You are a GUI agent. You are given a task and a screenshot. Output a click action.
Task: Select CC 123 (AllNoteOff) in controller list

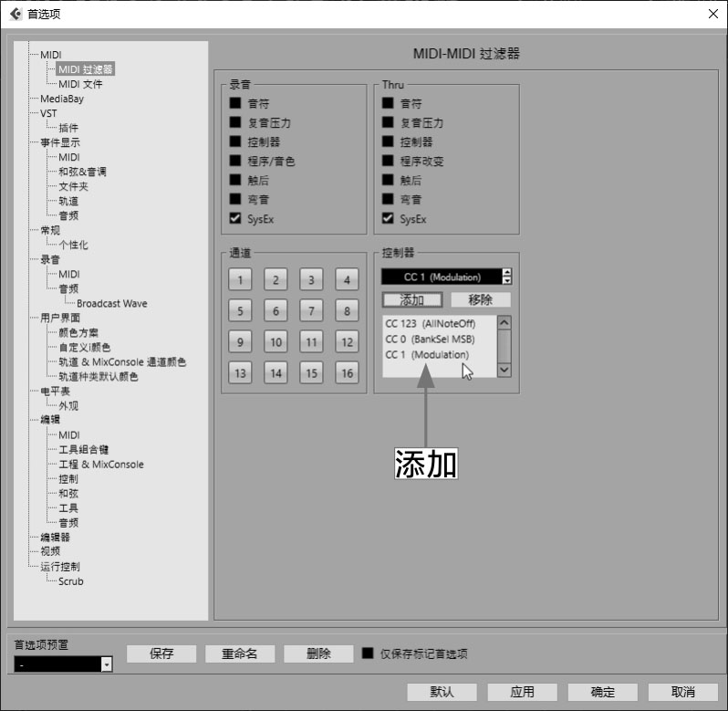point(431,324)
